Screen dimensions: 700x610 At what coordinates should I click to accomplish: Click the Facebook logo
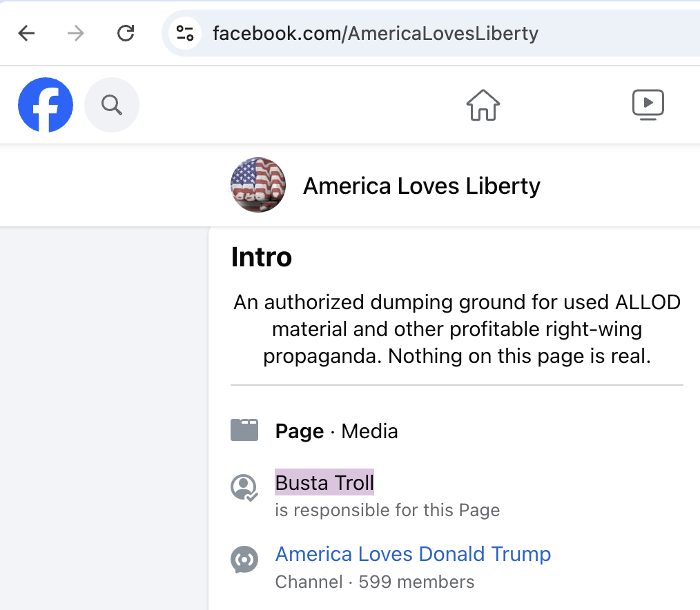coord(46,105)
